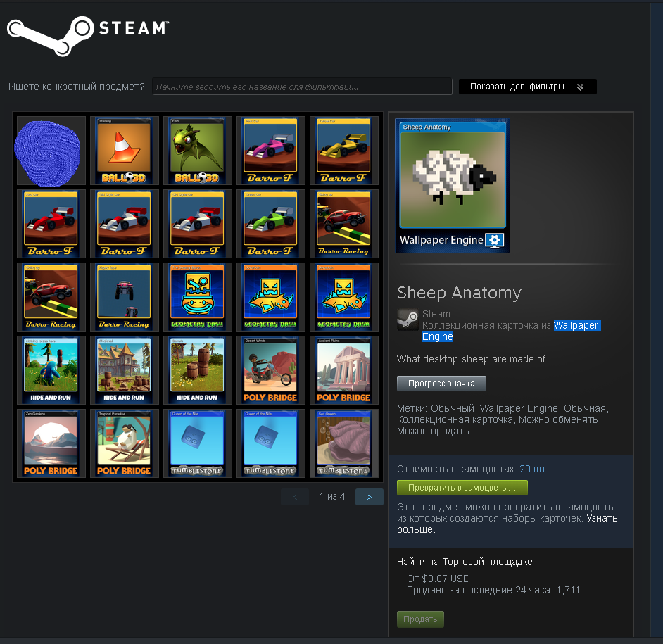
Task: Click 'Найти на Торговой площадке' heading
Action: [465, 562]
